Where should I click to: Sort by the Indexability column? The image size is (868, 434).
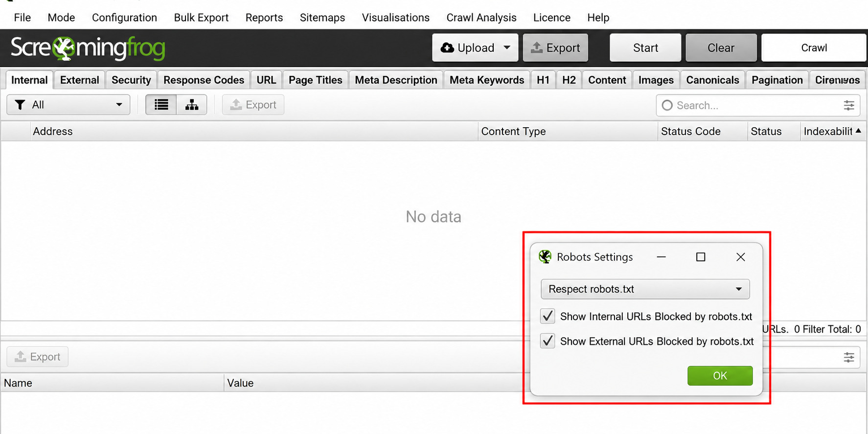(832, 131)
